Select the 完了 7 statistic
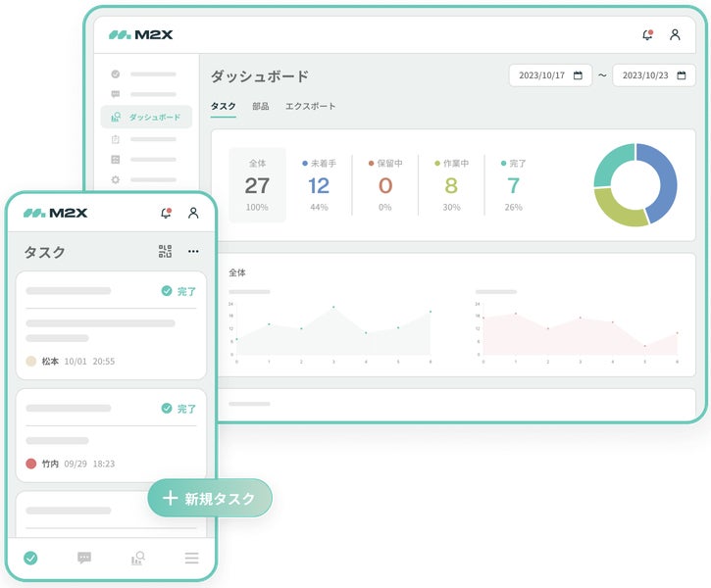This screenshot has width=711, height=588. (513, 185)
